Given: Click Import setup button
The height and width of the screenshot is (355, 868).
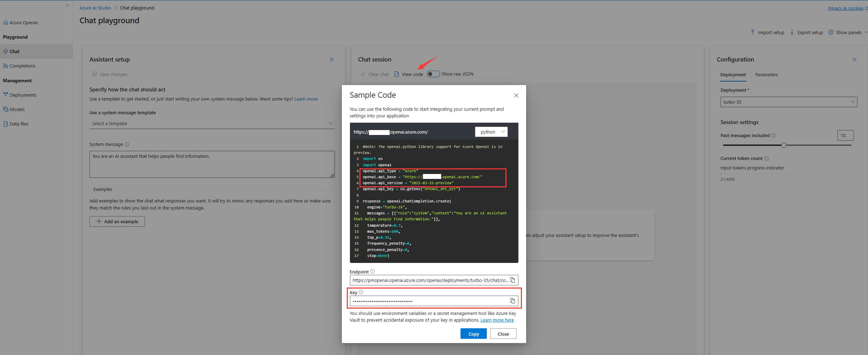Looking at the screenshot, I should pos(767,32).
